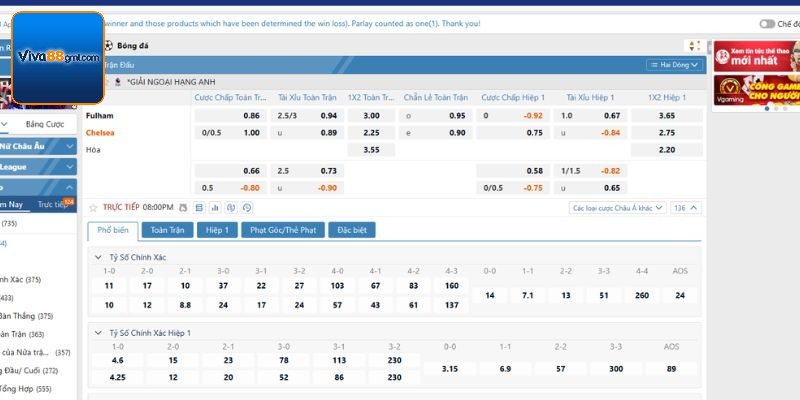Click the TV live stream icon after 08:00PM
Screen dimensions: 800x400
coord(183,207)
